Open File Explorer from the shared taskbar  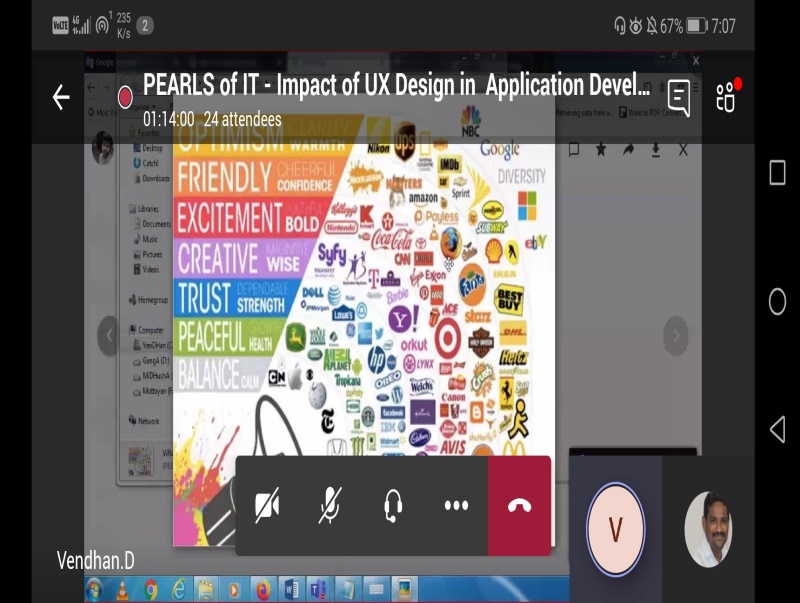pyautogui.click(x=206, y=590)
